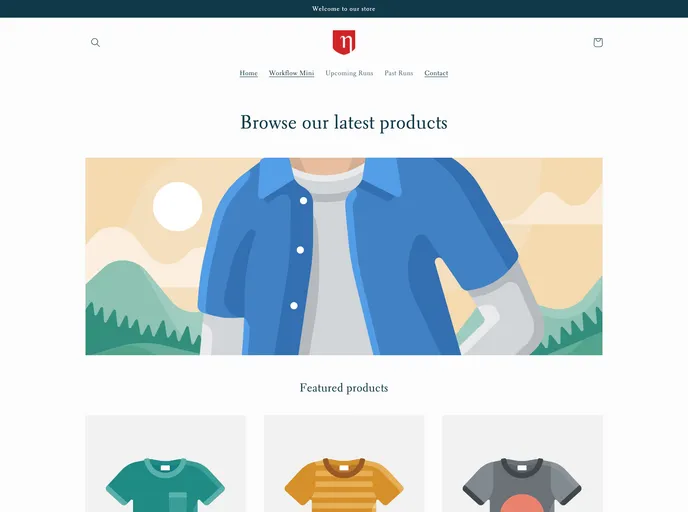Visit the Contact page link
The image size is (688, 512).
[436, 73]
